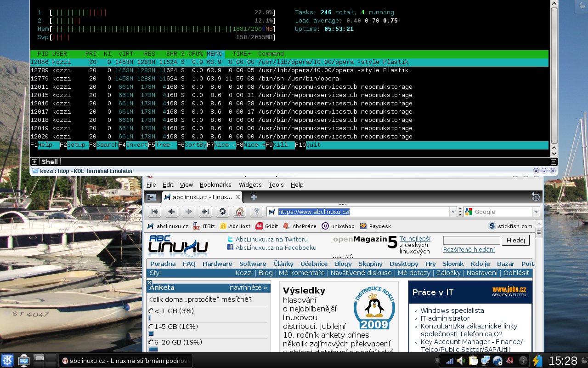Toggle the Opera panel sidebar button
The image size is (588, 368).
click(x=151, y=197)
